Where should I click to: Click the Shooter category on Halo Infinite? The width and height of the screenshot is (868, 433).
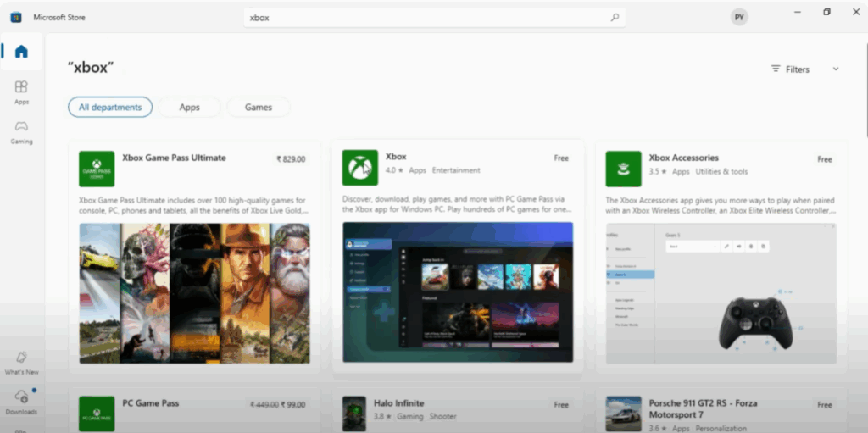(443, 416)
